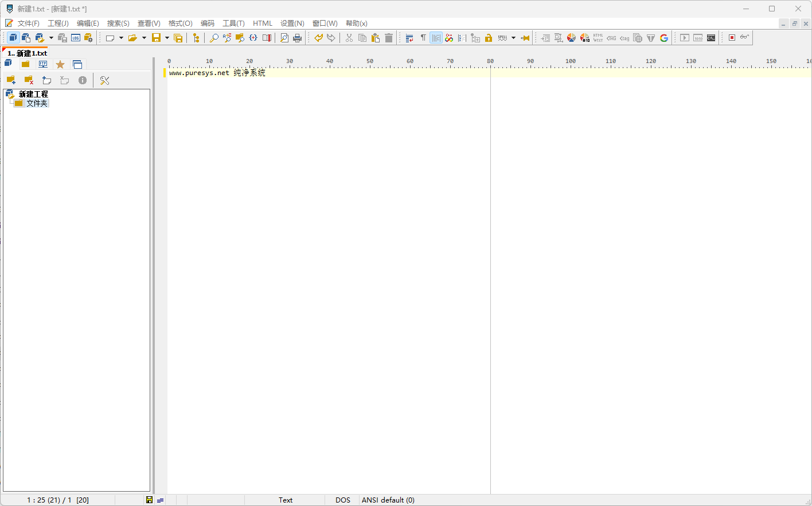This screenshot has height=506, width=812.
Task: Pin the document with the pin icon
Action: 525,37
